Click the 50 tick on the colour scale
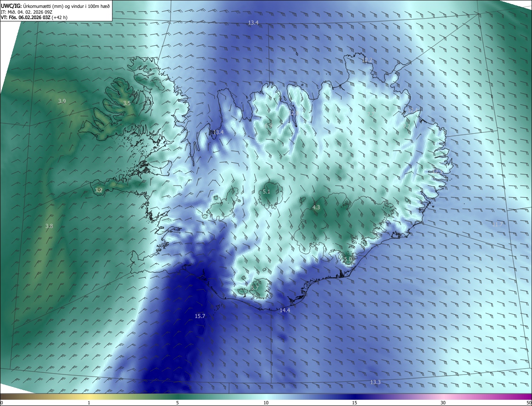 coord(529,403)
